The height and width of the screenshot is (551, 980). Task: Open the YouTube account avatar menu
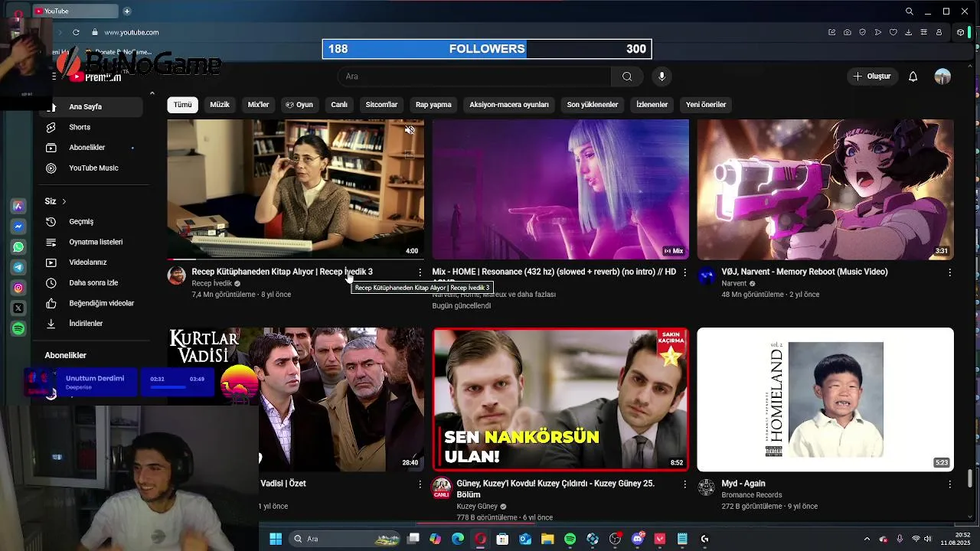coord(942,77)
